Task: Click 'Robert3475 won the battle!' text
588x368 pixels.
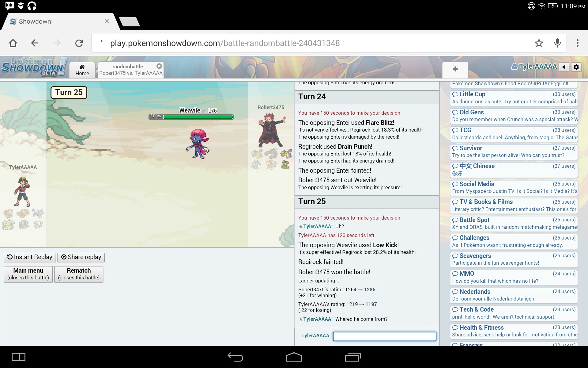Action: (334, 272)
